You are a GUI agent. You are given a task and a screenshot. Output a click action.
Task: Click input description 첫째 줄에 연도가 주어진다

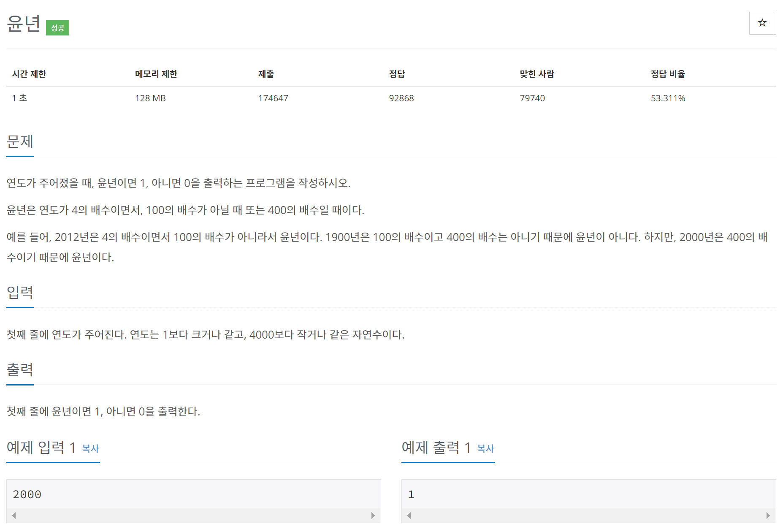click(206, 334)
